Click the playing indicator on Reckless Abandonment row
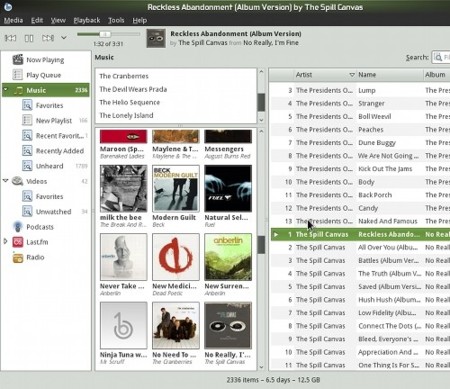This screenshot has width=450, height=389. coord(276,234)
